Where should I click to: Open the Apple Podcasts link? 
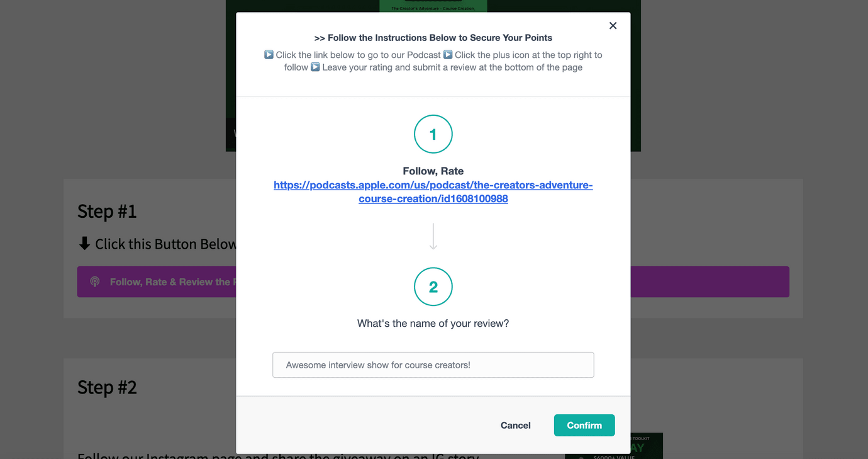pyautogui.click(x=433, y=192)
